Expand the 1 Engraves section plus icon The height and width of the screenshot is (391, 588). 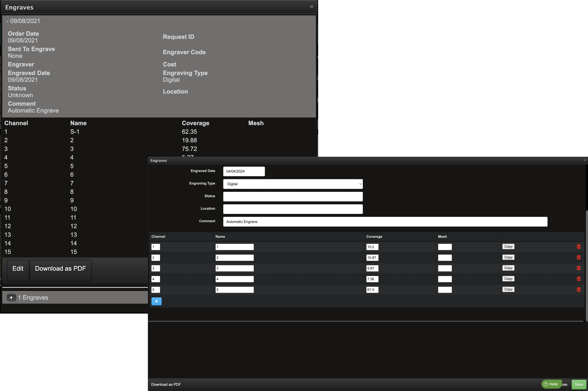[11, 297]
